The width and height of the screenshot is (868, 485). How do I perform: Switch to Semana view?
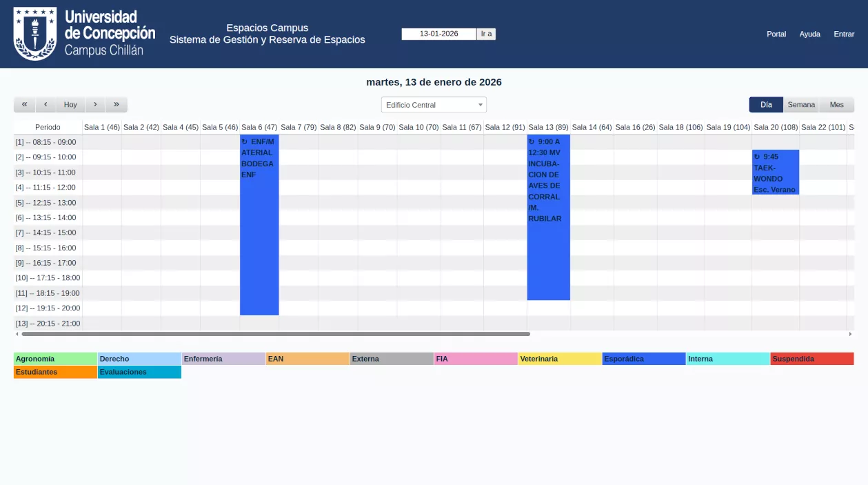point(801,105)
